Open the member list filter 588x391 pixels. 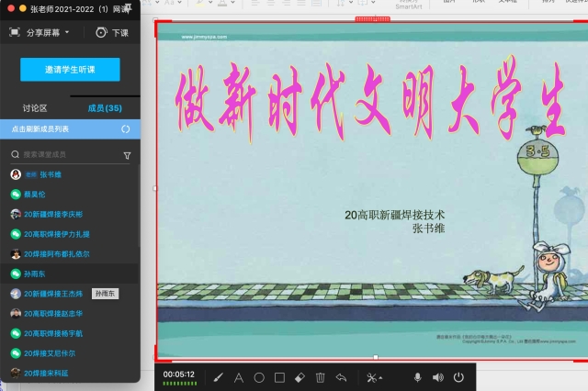click(x=127, y=155)
